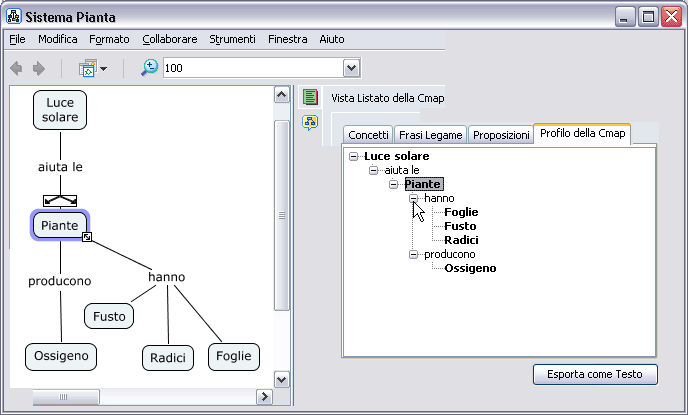This screenshot has height=415, width=688.
Task: Collapse the Luce solare tree node
Action: 353,156
